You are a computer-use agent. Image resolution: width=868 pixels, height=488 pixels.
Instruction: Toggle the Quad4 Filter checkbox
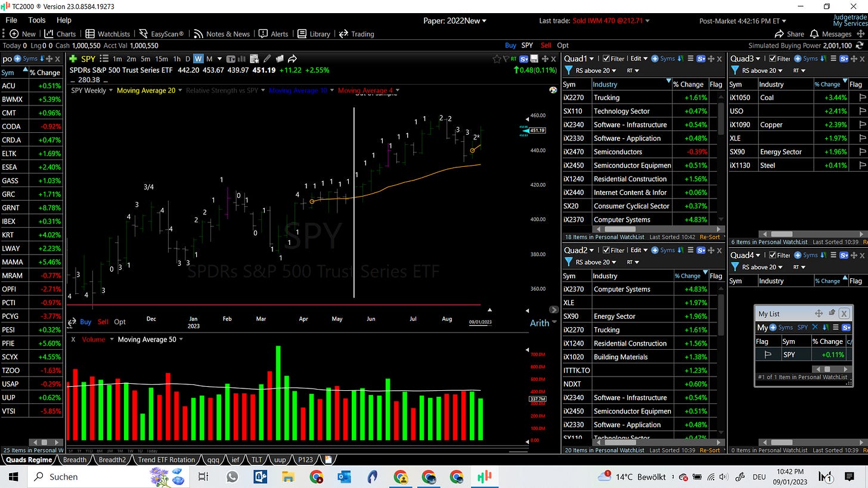[x=773, y=255]
